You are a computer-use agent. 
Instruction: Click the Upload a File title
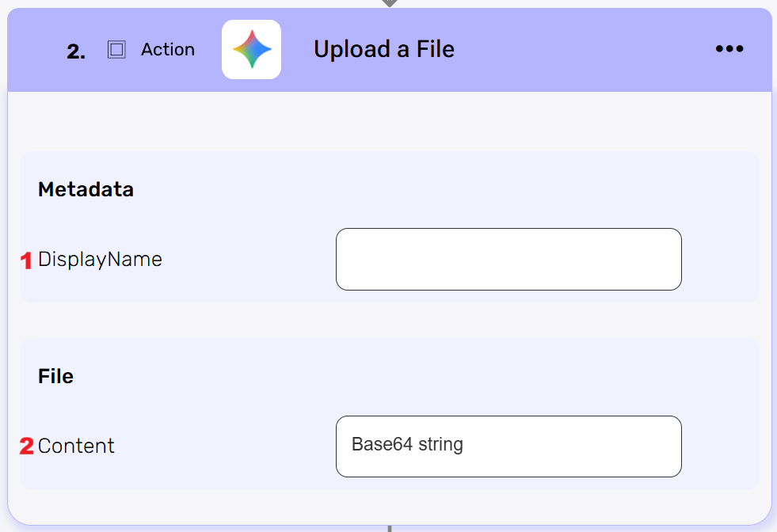point(383,49)
